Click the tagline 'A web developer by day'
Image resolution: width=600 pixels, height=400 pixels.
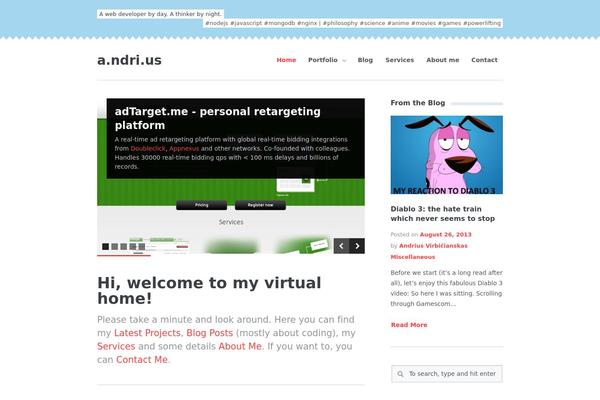pos(160,14)
